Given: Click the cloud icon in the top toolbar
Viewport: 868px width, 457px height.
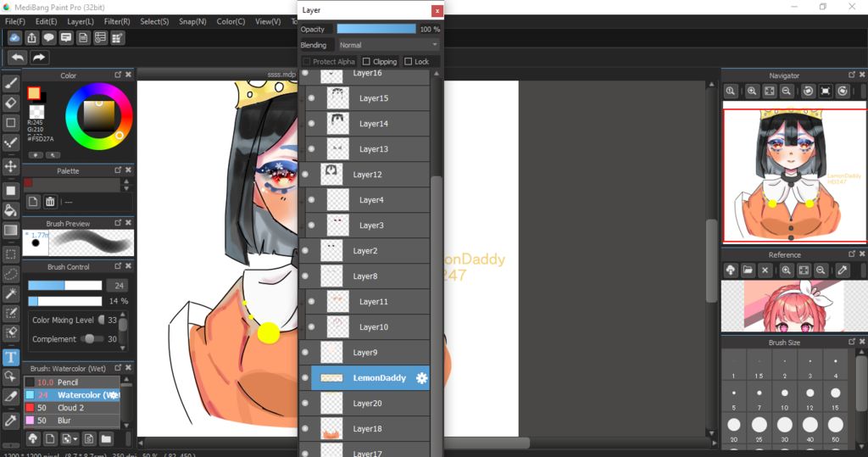Looking at the screenshot, I should pos(14,37).
